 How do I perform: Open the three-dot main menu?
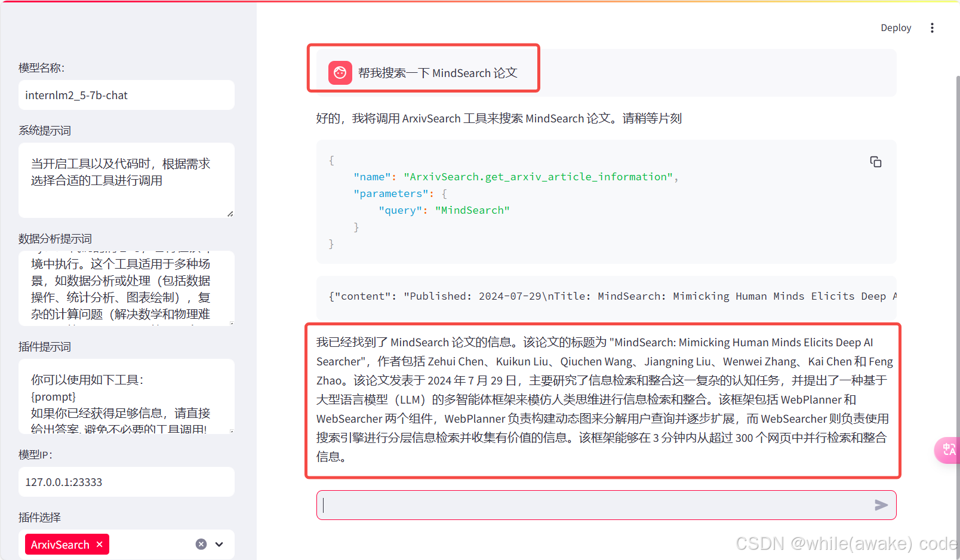[932, 28]
